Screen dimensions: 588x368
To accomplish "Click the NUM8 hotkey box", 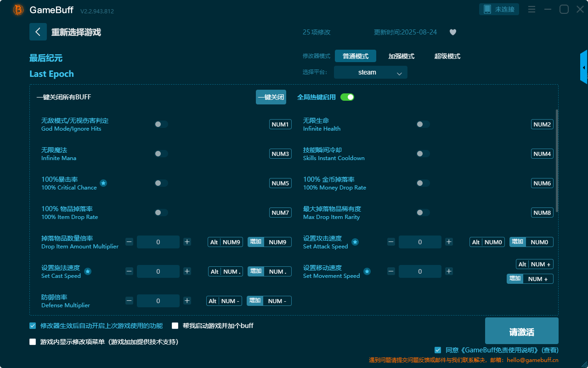I will tap(543, 213).
